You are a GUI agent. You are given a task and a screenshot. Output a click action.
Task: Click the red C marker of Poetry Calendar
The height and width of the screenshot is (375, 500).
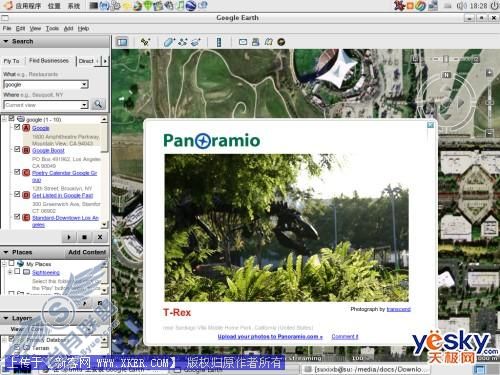tap(26, 173)
